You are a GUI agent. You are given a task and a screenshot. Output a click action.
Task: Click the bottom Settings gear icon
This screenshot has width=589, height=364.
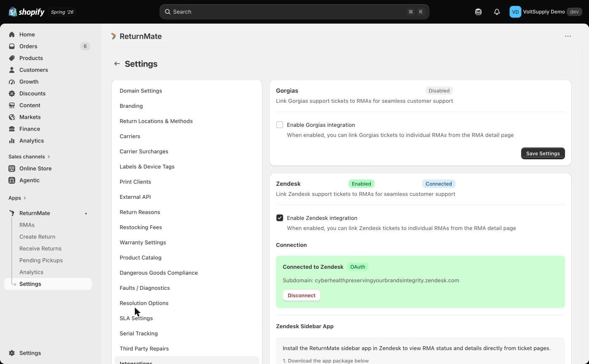point(12,353)
